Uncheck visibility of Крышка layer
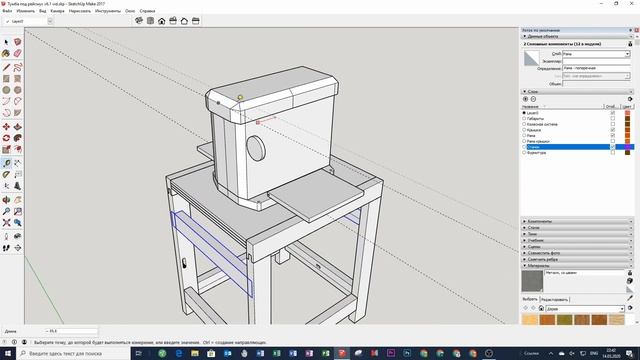 click(613, 130)
